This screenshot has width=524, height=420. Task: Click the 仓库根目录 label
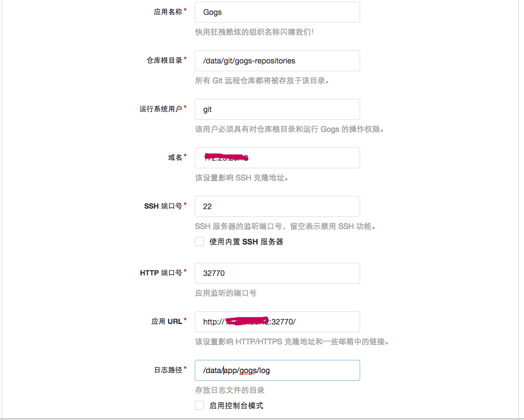click(164, 61)
